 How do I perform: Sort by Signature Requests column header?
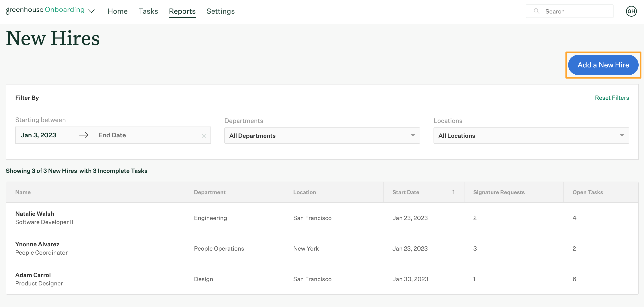coord(499,192)
